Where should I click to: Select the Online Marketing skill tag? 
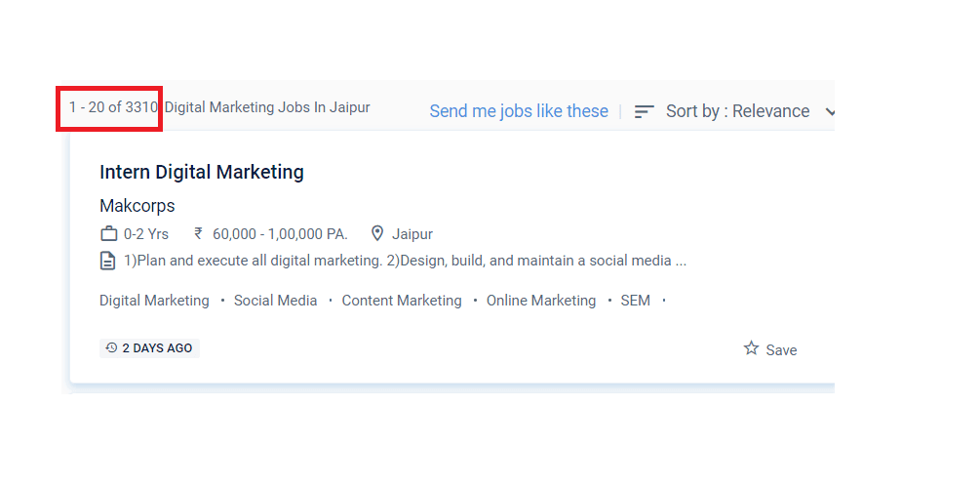click(540, 301)
